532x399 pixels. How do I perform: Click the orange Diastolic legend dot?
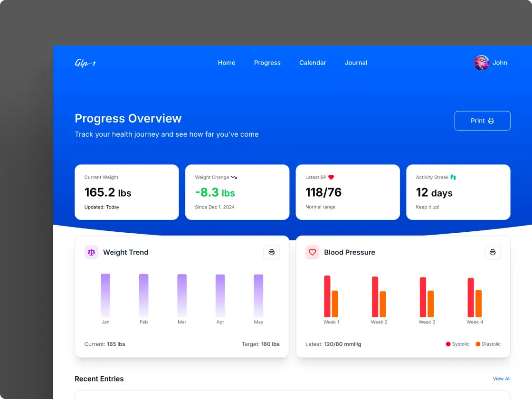point(478,344)
